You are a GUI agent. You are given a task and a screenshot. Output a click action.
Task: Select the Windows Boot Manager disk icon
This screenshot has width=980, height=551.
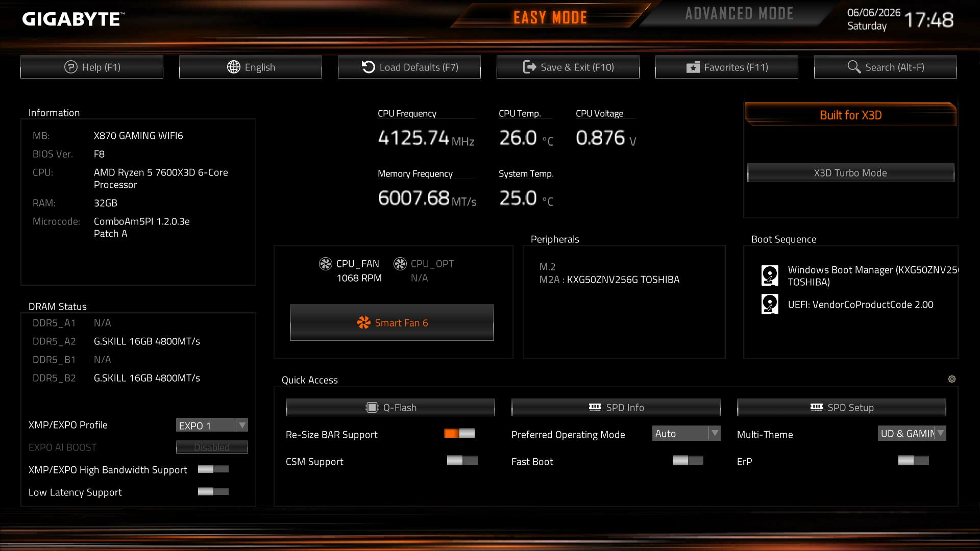tap(770, 275)
